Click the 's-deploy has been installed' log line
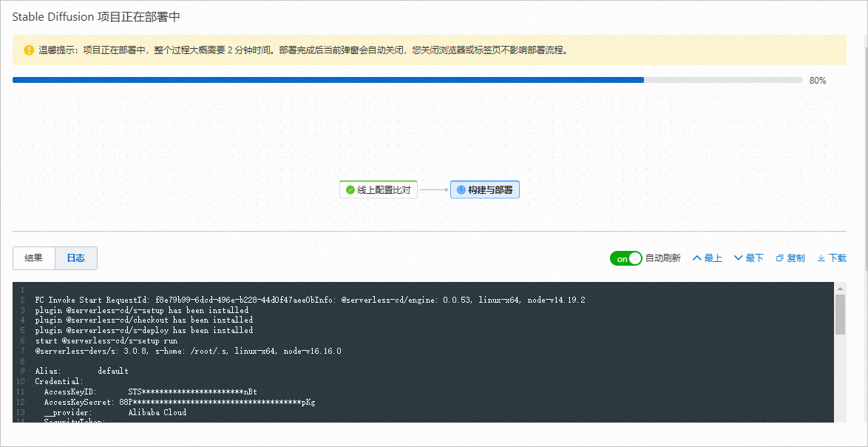Viewport: 868px width, 447px height. click(144, 331)
